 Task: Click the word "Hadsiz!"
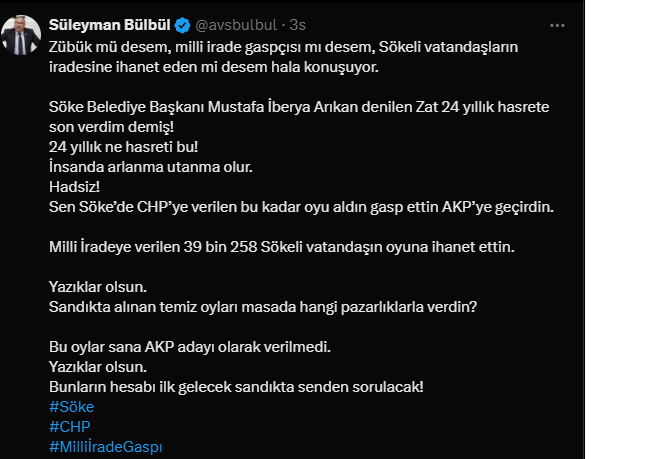(74, 187)
